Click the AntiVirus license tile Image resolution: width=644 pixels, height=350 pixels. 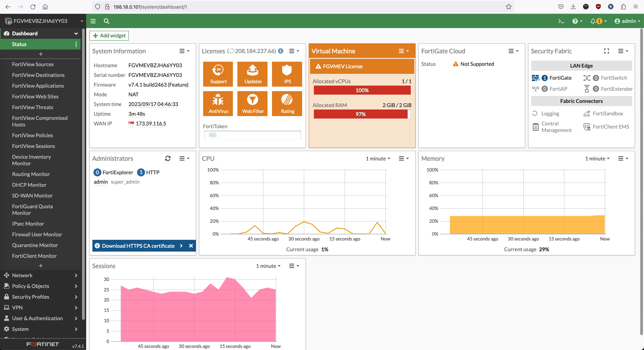coord(218,104)
